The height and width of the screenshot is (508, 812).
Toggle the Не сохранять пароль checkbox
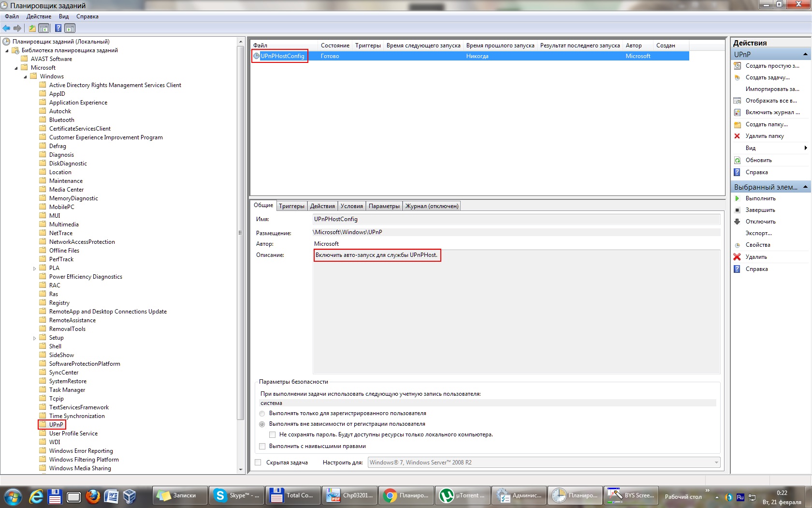[x=273, y=435]
